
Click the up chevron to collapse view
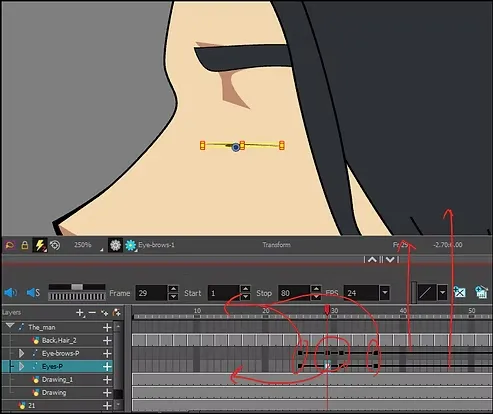coord(372,259)
